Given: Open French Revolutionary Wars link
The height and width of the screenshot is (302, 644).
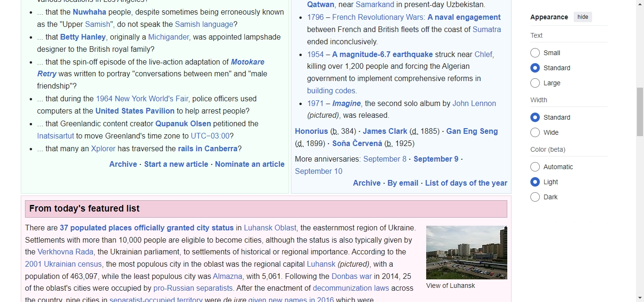Looking at the screenshot, I should click(x=378, y=17).
